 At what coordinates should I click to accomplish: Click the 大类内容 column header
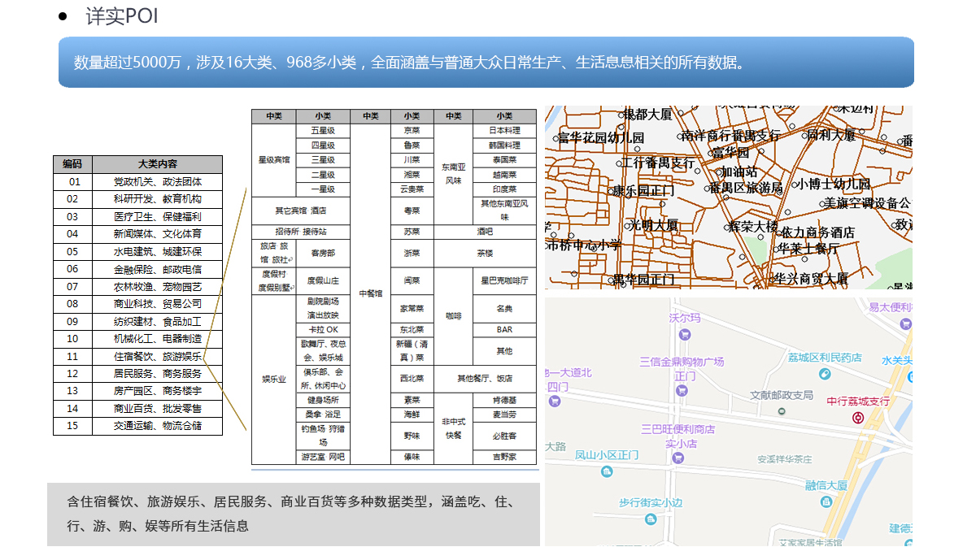coord(157,164)
